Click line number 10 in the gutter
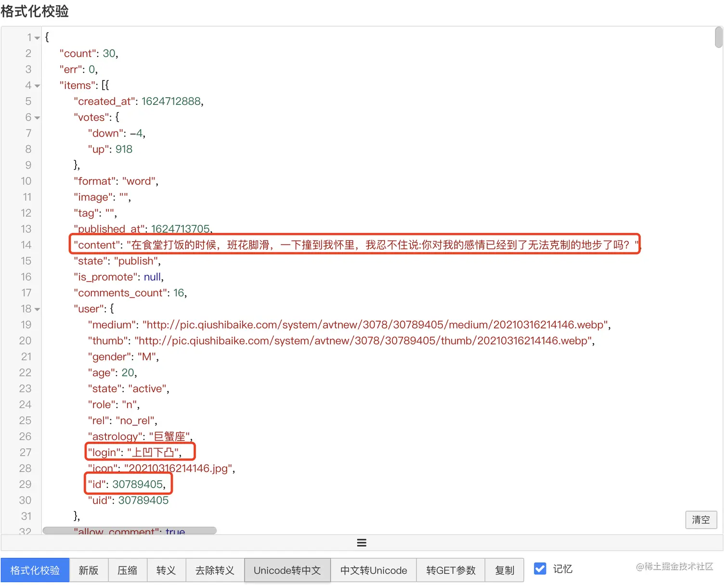The image size is (728, 586). click(x=26, y=181)
